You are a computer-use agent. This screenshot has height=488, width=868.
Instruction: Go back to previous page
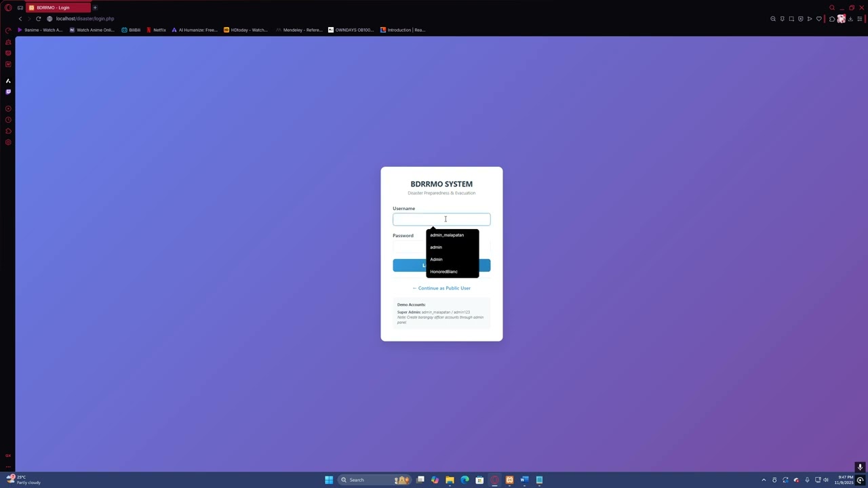tap(20, 19)
